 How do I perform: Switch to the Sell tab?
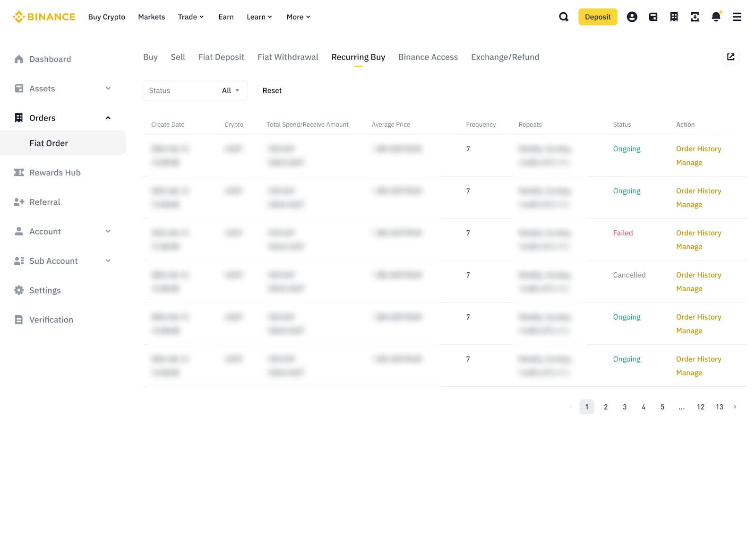178,57
